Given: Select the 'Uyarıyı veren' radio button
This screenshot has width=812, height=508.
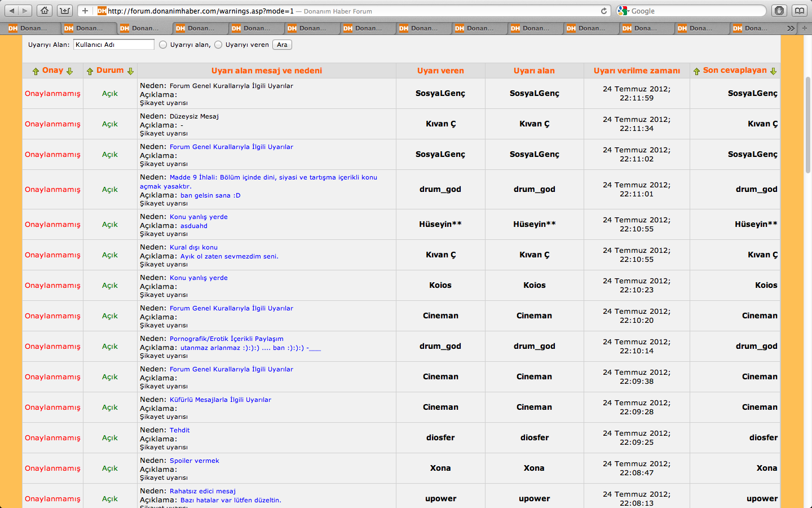Looking at the screenshot, I should pos(218,45).
